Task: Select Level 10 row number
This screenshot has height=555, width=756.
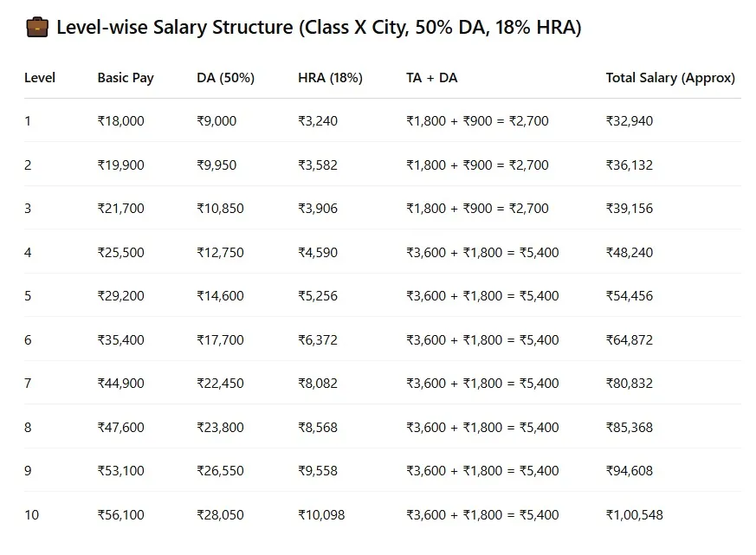Action: (x=31, y=515)
